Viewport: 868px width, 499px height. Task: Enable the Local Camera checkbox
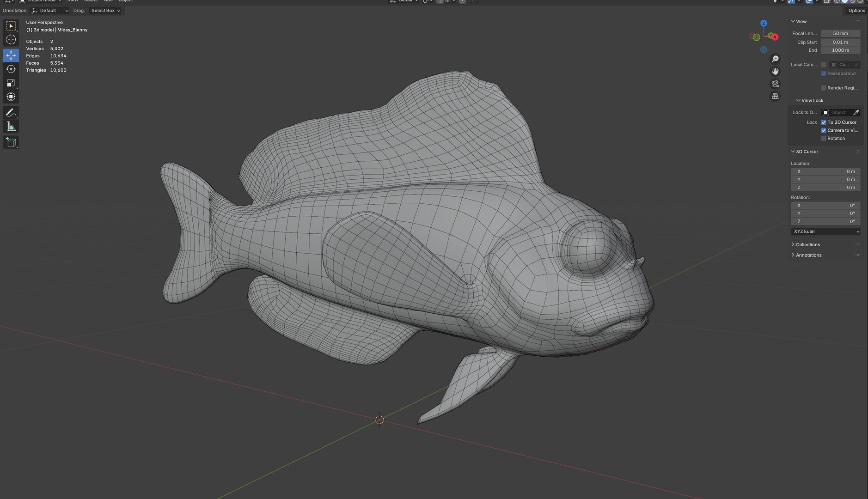click(x=824, y=65)
